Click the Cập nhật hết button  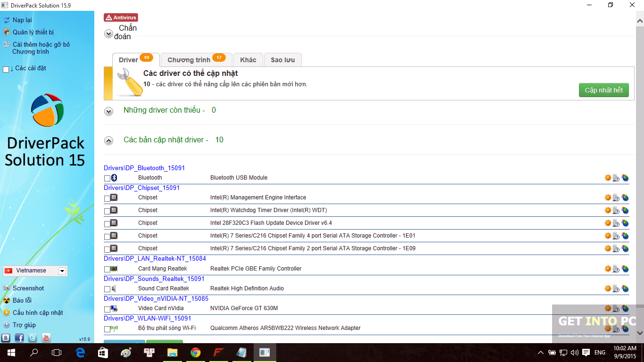click(603, 90)
